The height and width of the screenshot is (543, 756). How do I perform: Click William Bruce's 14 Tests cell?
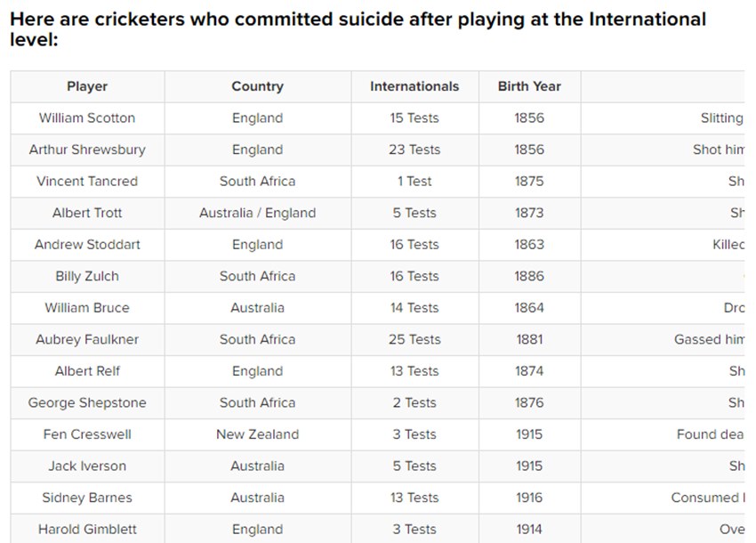414,308
